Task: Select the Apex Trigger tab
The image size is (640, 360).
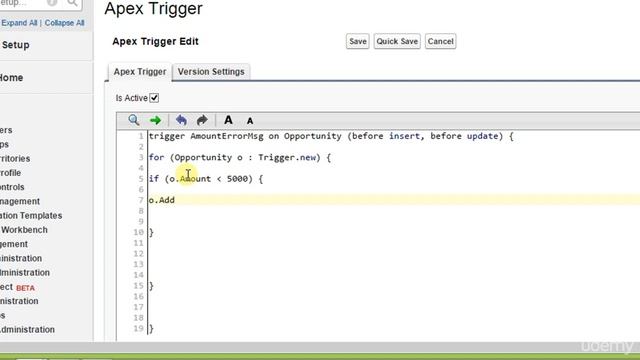Action: [x=140, y=72]
